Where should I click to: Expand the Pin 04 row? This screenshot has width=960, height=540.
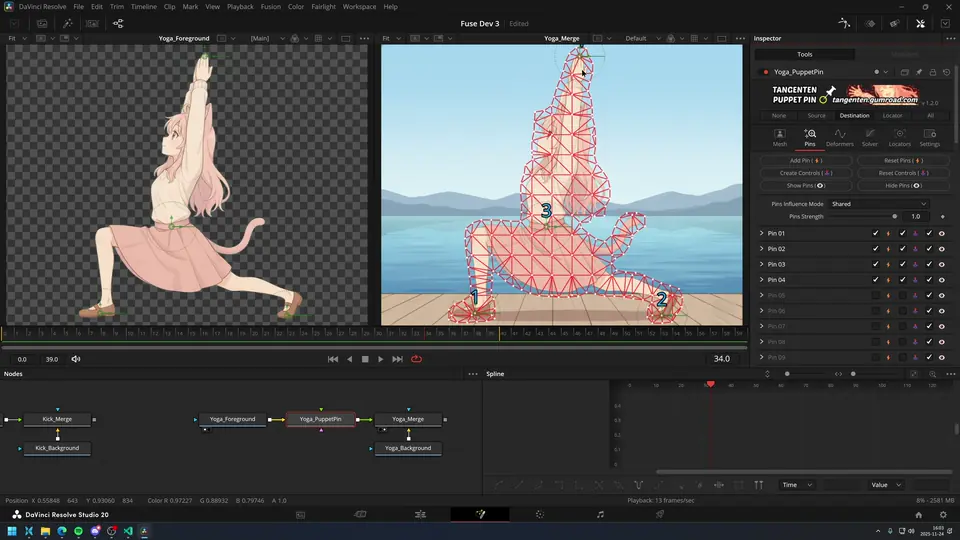[x=762, y=280]
